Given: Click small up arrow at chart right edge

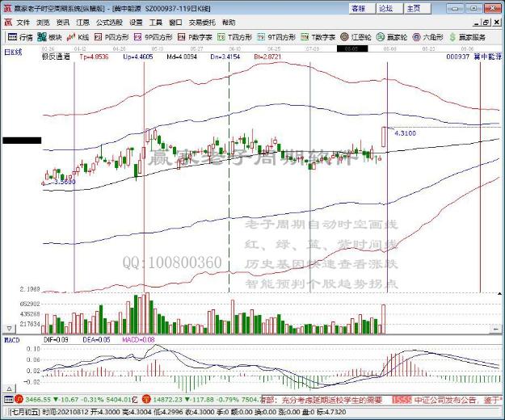Looking at the screenshot, I should [499, 293].
